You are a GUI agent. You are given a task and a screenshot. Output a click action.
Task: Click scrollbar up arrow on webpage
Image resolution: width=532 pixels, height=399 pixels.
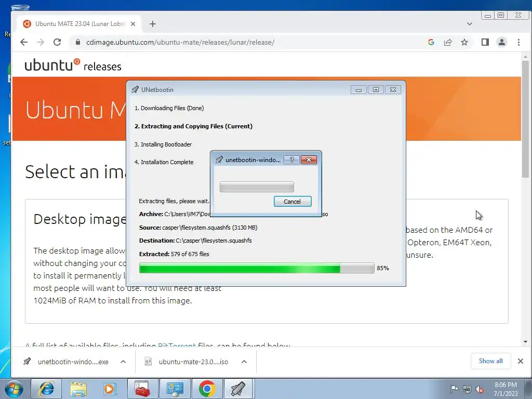[x=526, y=57]
